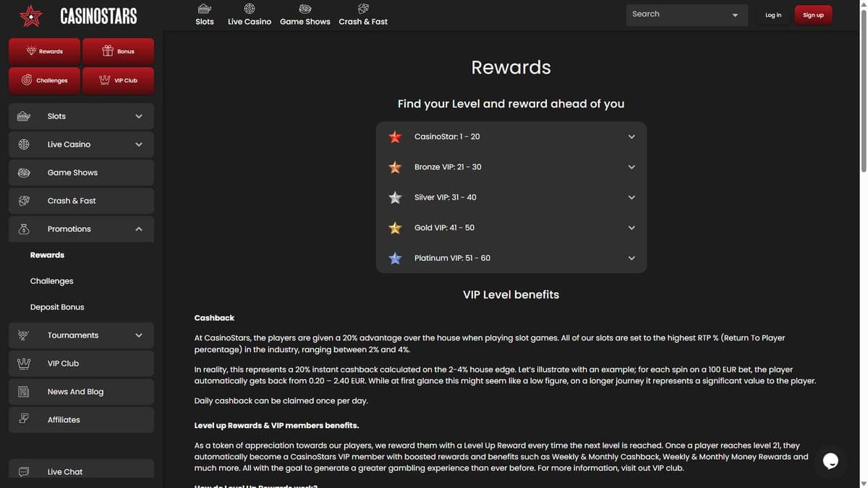This screenshot has height=488, width=868.
Task: Expand Platinum VIP: 51 - 60 chevron
Action: tap(631, 258)
